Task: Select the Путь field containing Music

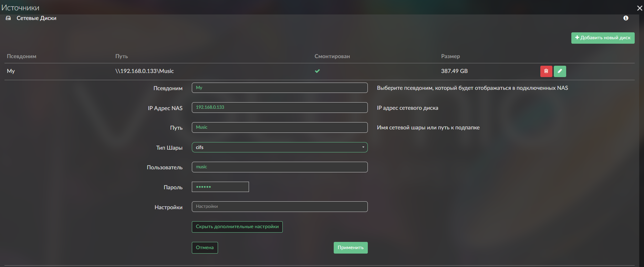Action: coord(279,127)
